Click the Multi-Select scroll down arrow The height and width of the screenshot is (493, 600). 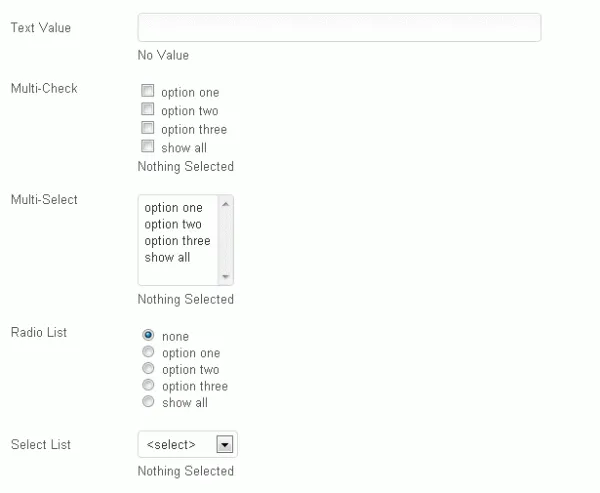[x=225, y=277]
